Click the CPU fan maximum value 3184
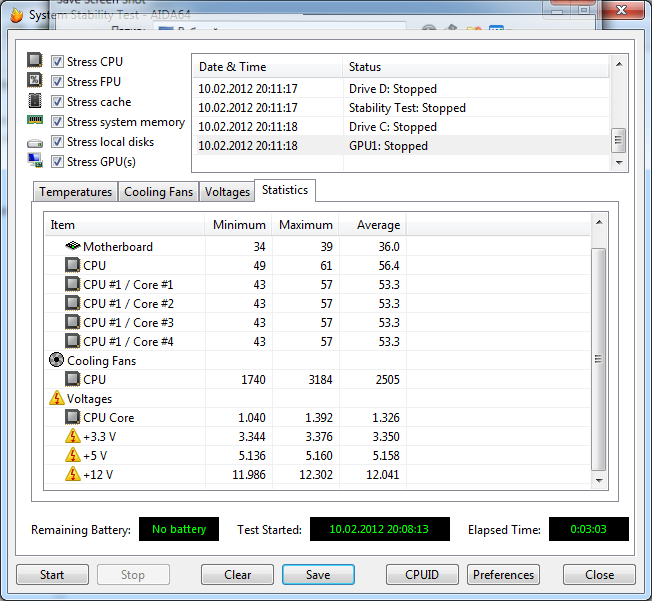This screenshot has width=652, height=601. tap(320, 379)
